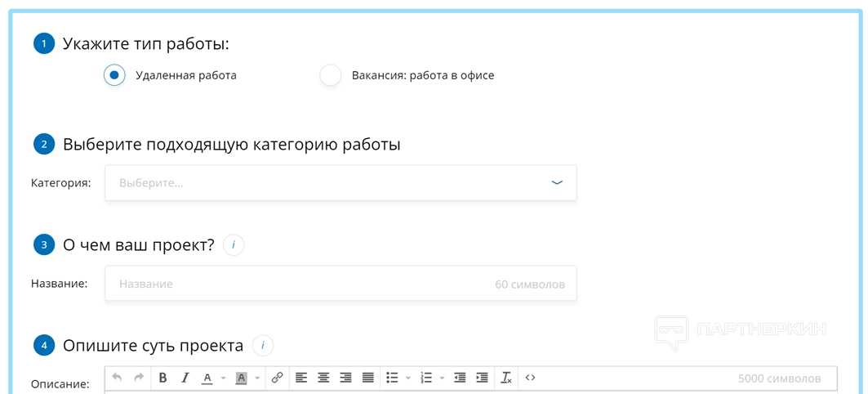Toggle bold formatting in the editor
Image resolution: width=868 pixels, height=394 pixels.
[x=162, y=378]
